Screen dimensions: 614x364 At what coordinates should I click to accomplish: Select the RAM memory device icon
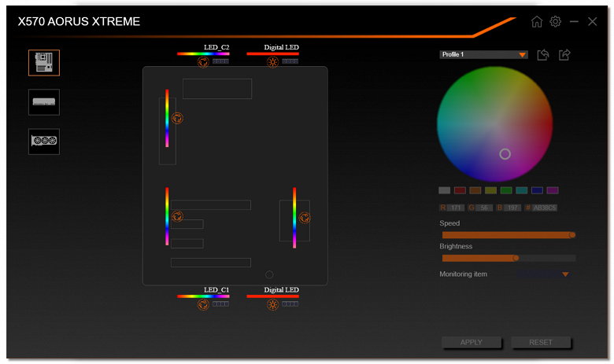pyautogui.click(x=44, y=102)
